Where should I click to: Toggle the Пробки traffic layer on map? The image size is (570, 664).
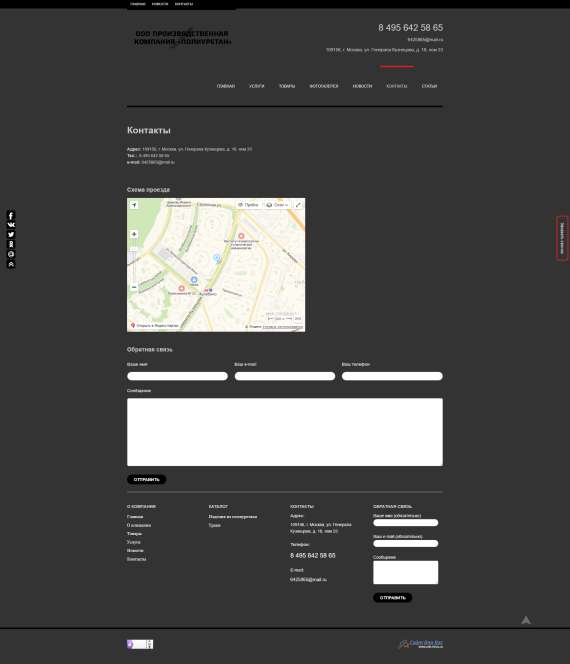pyautogui.click(x=248, y=205)
